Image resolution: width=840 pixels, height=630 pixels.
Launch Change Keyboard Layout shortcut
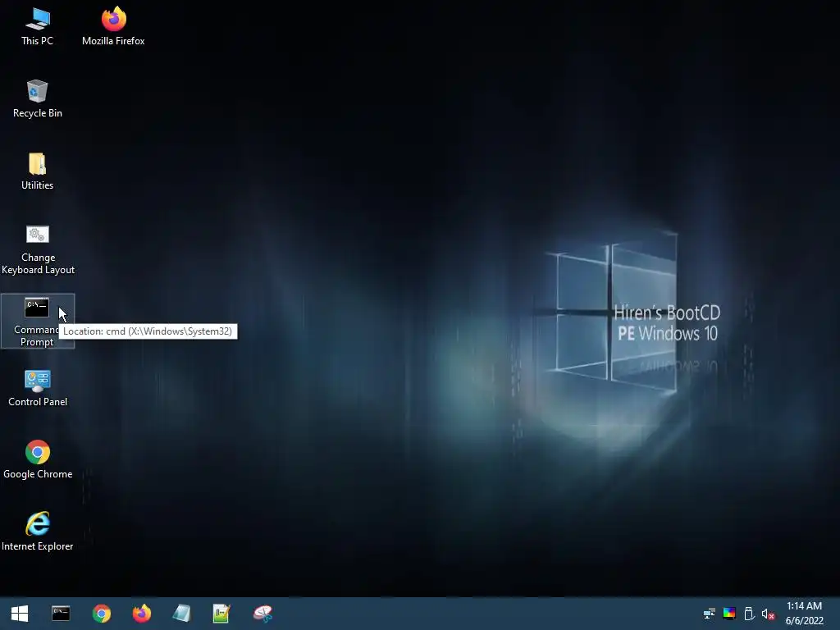pyautogui.click(x=38, y=250)
